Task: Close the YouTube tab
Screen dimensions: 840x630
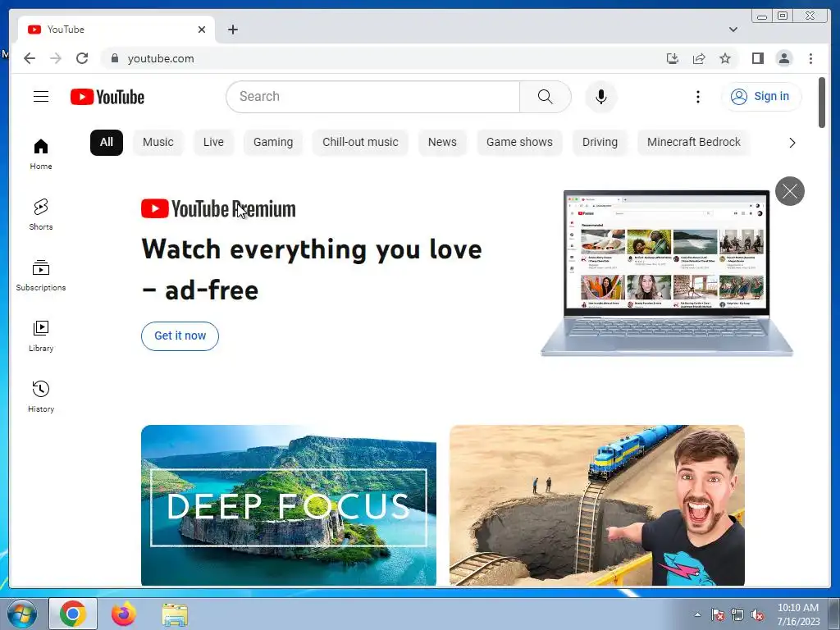Action: pyautogui.click(x=202, y=30)
